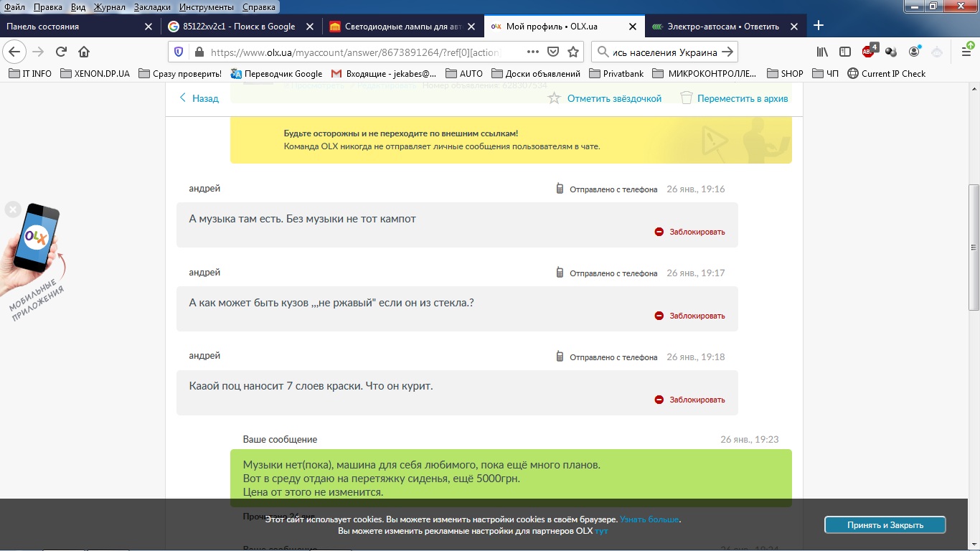The width and height of the screenshot is (980, 551).
Task: Open the Firefox hamburger menu
Action: tap(966, 52)
